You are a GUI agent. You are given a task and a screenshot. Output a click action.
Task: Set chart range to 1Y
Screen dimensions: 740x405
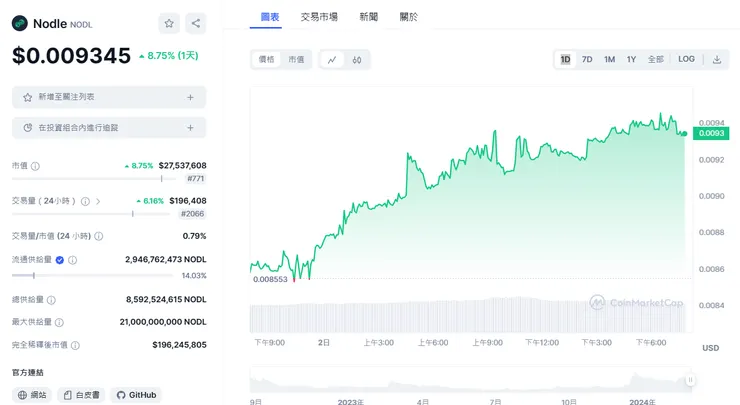click(631, 59)
